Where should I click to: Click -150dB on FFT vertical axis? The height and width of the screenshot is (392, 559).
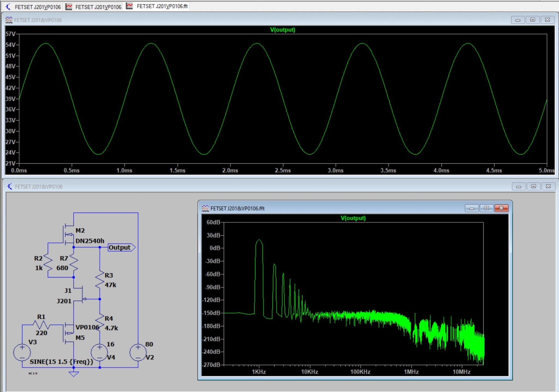211,313
